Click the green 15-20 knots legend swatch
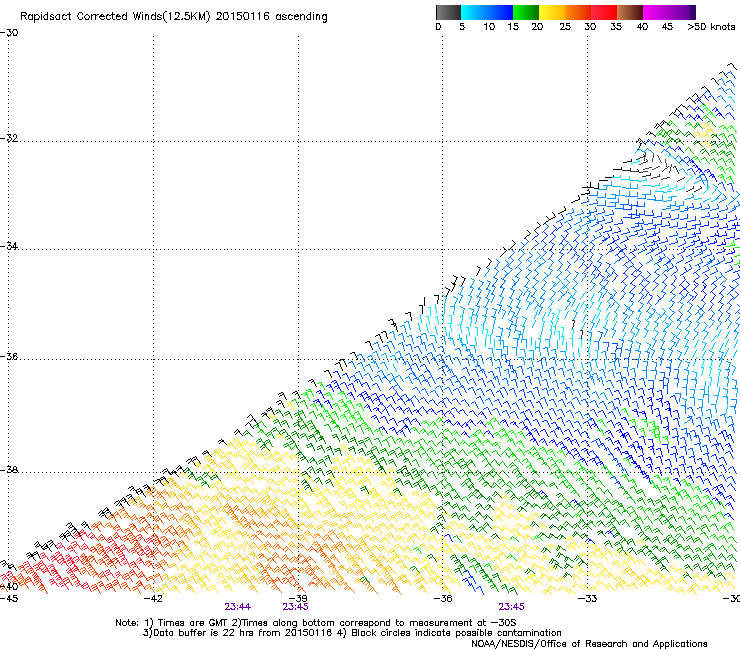The height and width of the screenshot is (650, 740). (x=526, y=12)
